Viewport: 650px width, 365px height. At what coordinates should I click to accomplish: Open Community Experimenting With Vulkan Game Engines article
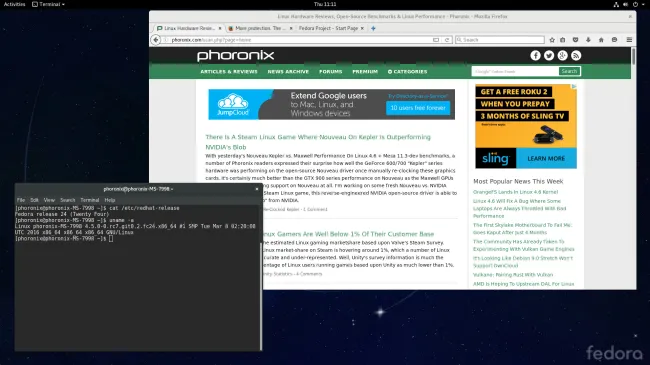coord(524,245)
